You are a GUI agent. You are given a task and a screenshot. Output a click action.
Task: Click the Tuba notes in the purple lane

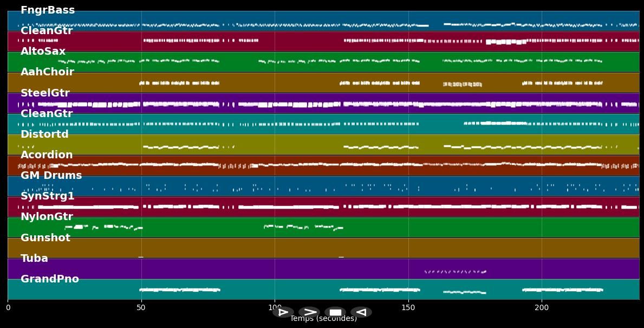click(x=455, y=272)
